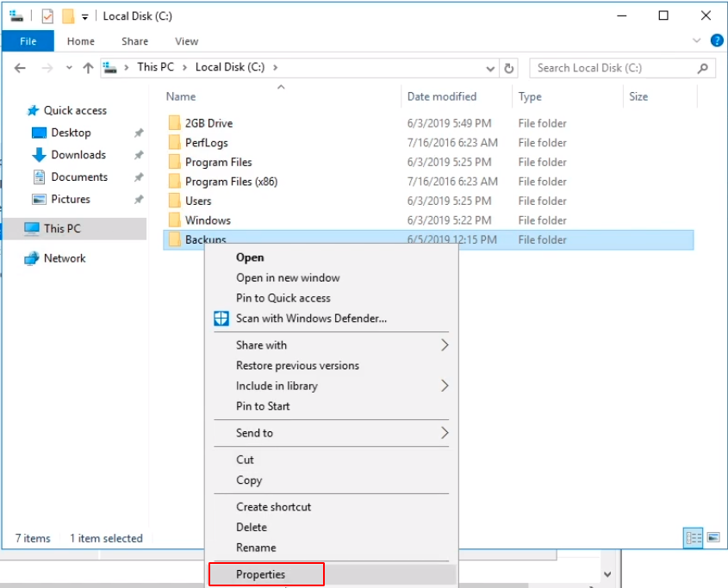Click the pin icon next to Downloads

pyautogui.click(x=139, y=155)
